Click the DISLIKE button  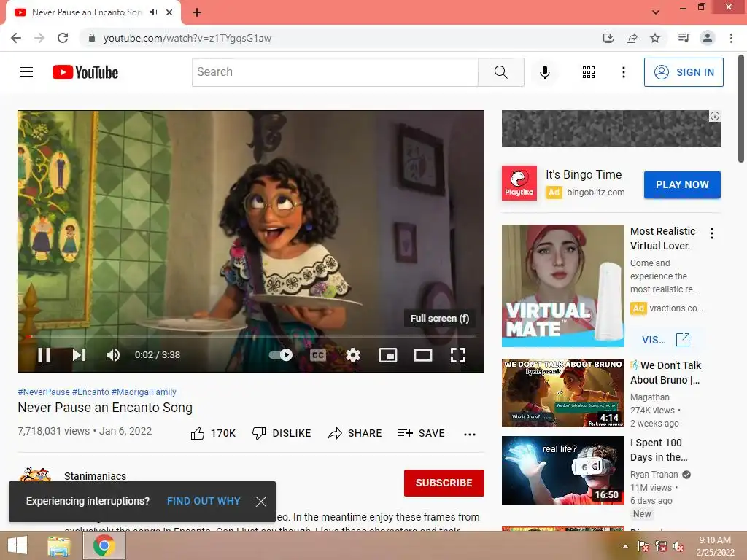(282, 433)
